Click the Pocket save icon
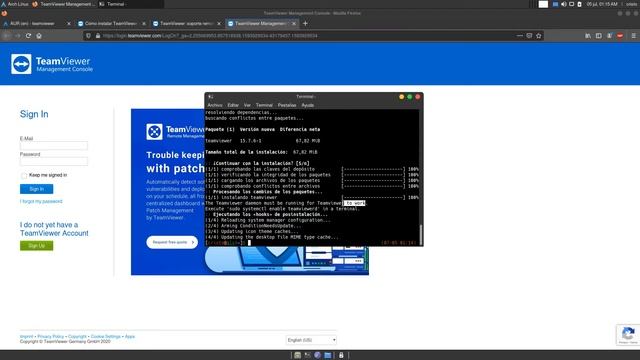Screen dimensions: 640x360 (529, 36)
